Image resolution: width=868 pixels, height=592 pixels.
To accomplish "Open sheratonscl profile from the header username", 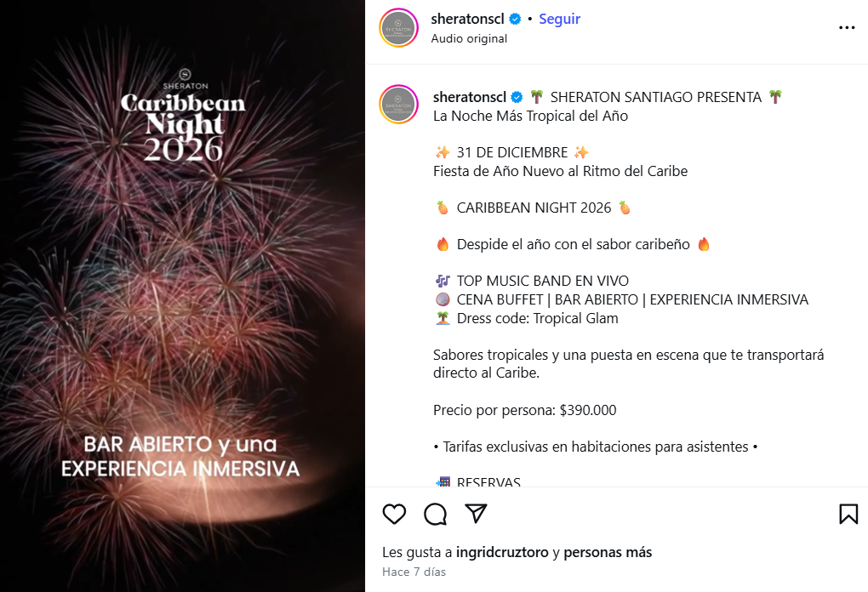I will pos(467,19).
